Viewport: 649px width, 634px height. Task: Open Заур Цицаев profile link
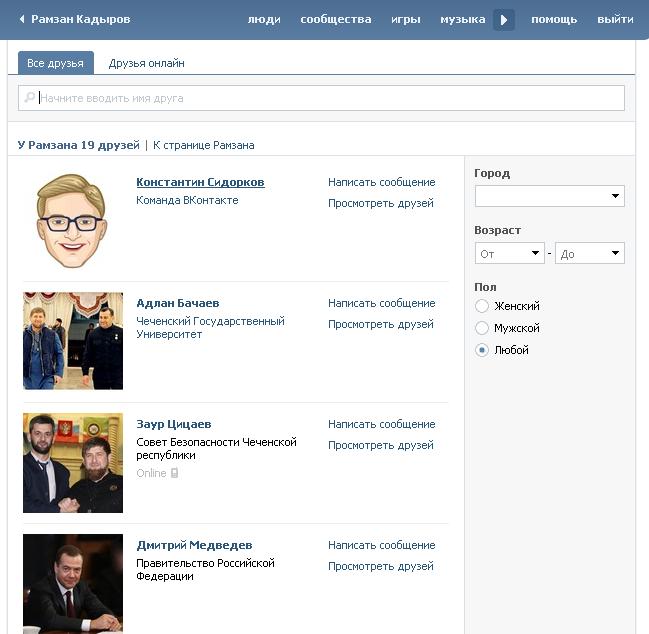coord(174,424)
